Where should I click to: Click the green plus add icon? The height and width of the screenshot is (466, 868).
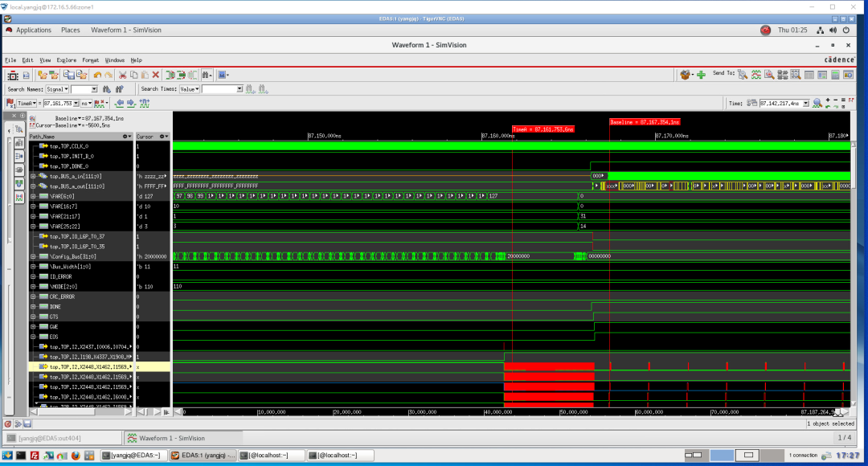701,75
